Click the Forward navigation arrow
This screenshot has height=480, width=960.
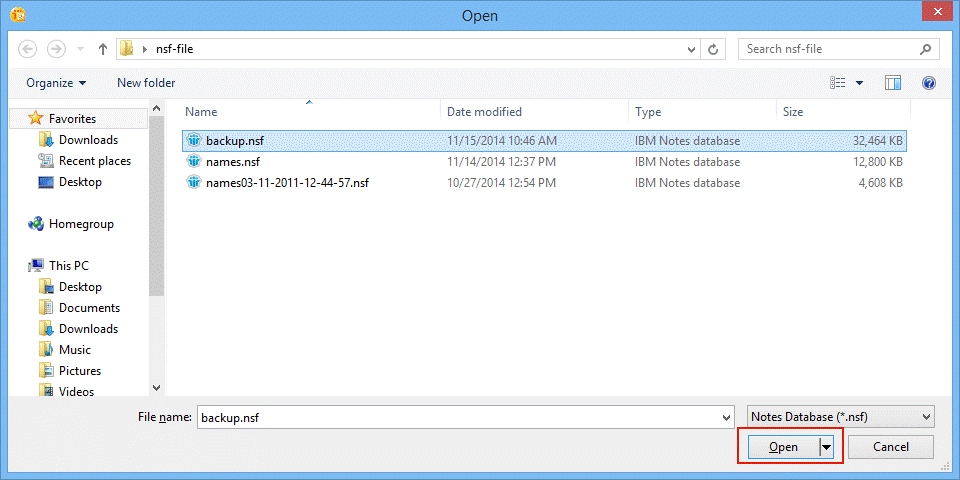tap(56, 49)
